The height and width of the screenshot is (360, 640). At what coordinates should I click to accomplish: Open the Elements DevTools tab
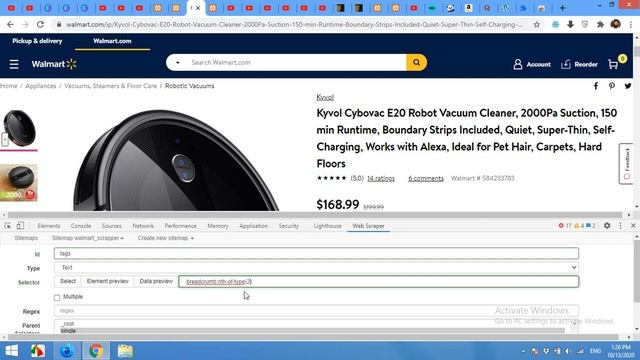pyautogui.click(x=49, y=226)
